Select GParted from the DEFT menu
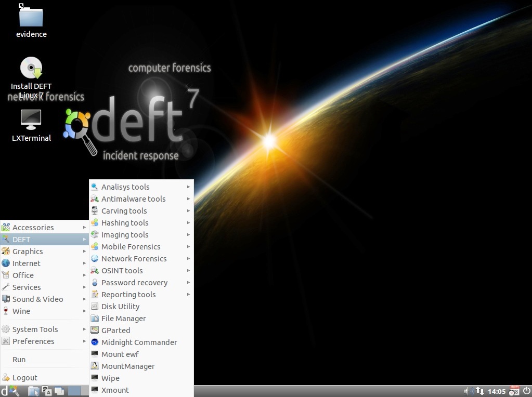532x397 pixels. [115, 330]
